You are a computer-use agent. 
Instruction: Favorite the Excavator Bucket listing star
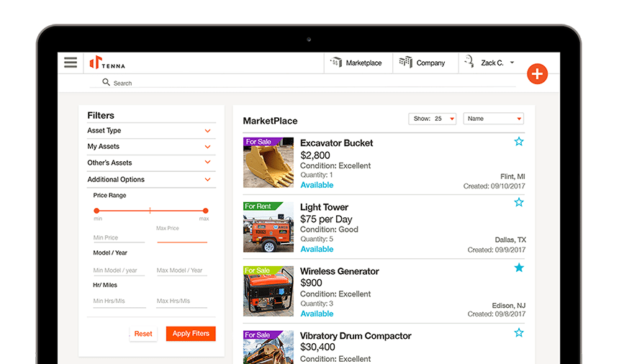(x=519, y=142)
